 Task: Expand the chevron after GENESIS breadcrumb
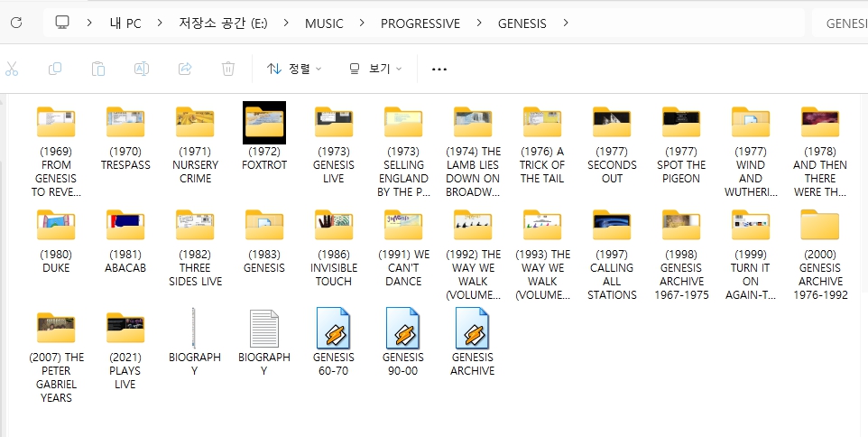pos(566,23)
